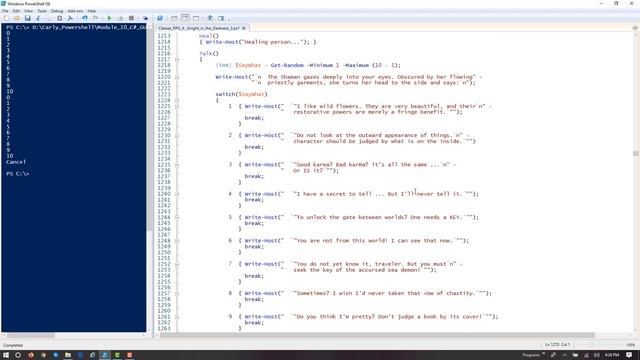Open the notification center icon
This screenshot has width=640, height=360.
point(629,355)
